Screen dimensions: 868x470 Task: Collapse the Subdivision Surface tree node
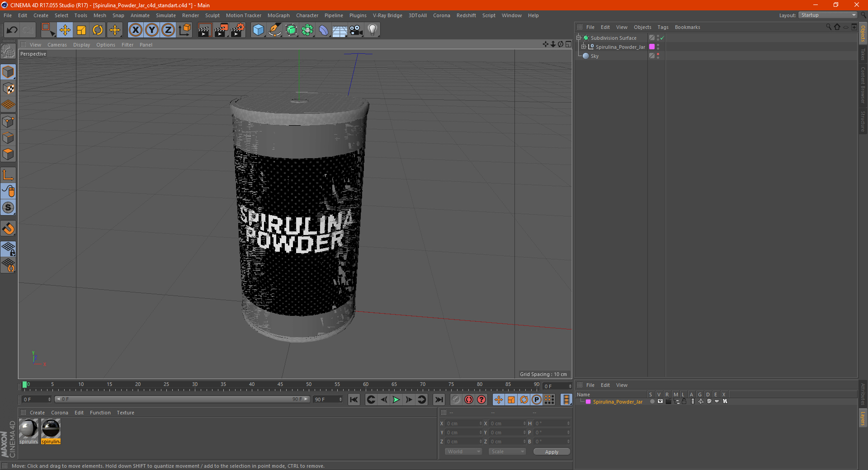click(578, 38)
